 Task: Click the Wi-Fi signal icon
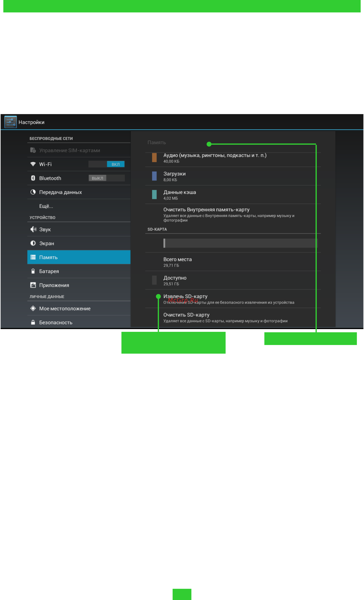[33, 164]
